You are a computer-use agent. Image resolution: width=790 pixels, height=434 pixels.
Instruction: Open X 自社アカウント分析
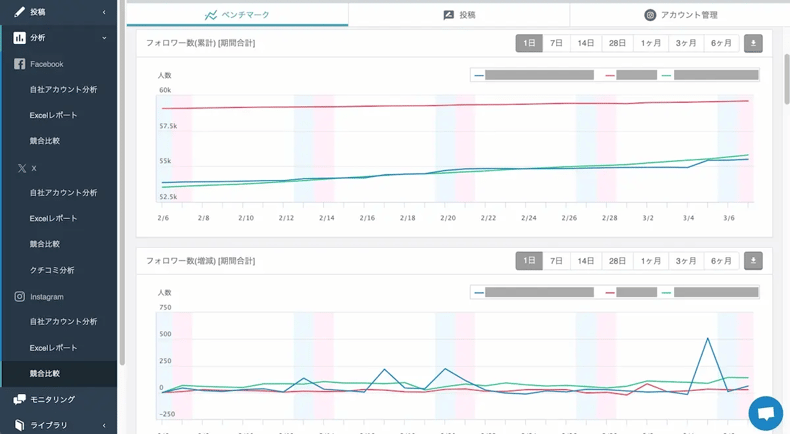(x=63, y=193)
